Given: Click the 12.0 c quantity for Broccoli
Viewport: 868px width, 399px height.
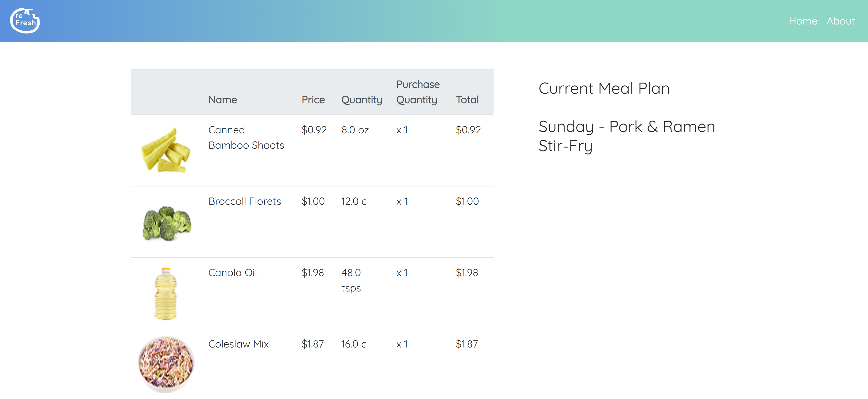Looking at the screenshot, I should click(x=354, y=202).
